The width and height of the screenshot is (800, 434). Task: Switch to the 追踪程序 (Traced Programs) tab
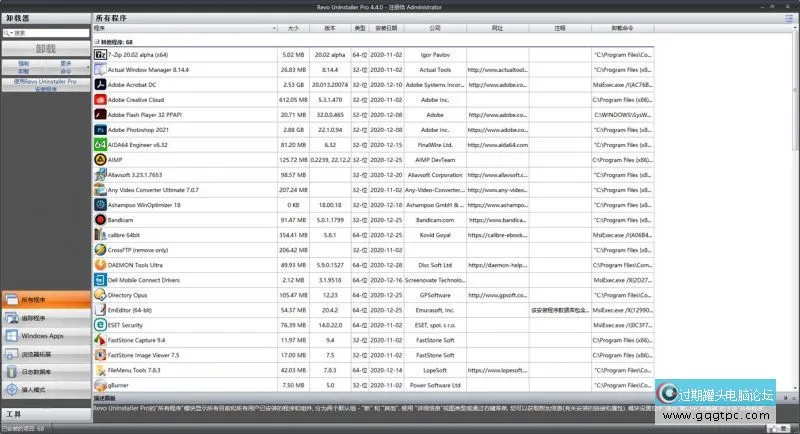coord(43,318)
